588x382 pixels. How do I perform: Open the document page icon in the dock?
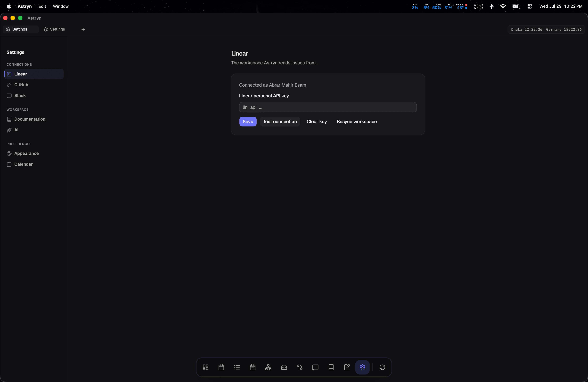331,367
